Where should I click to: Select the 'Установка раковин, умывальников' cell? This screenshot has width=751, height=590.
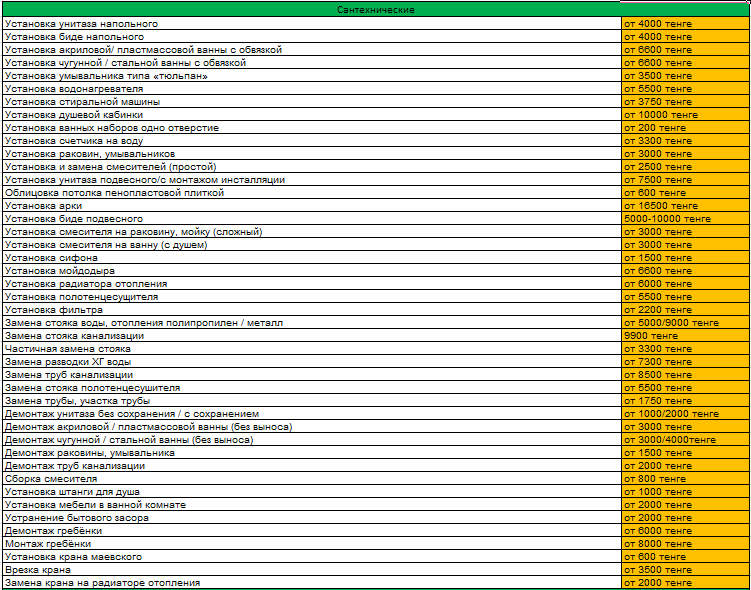312,154
